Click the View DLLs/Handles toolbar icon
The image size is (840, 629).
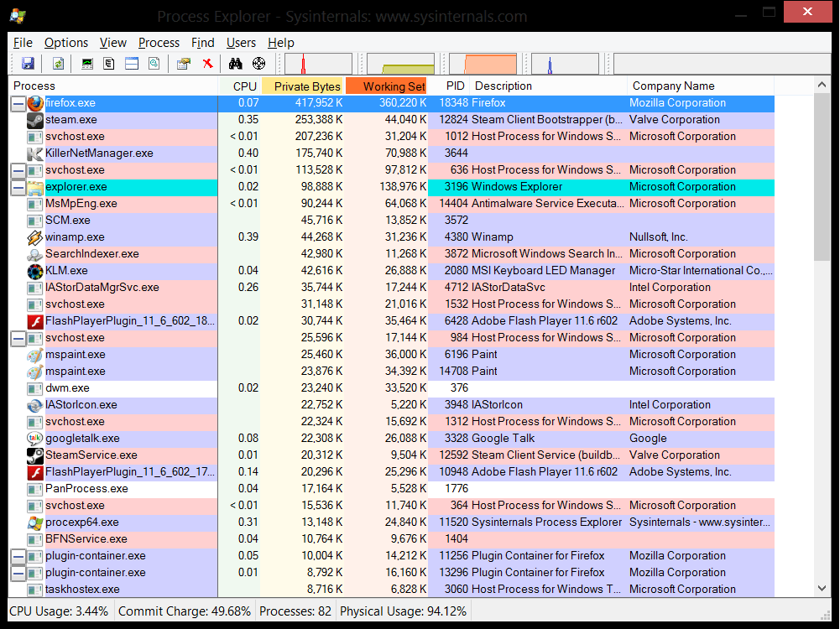pyautogui.click(x=154, y=64)
